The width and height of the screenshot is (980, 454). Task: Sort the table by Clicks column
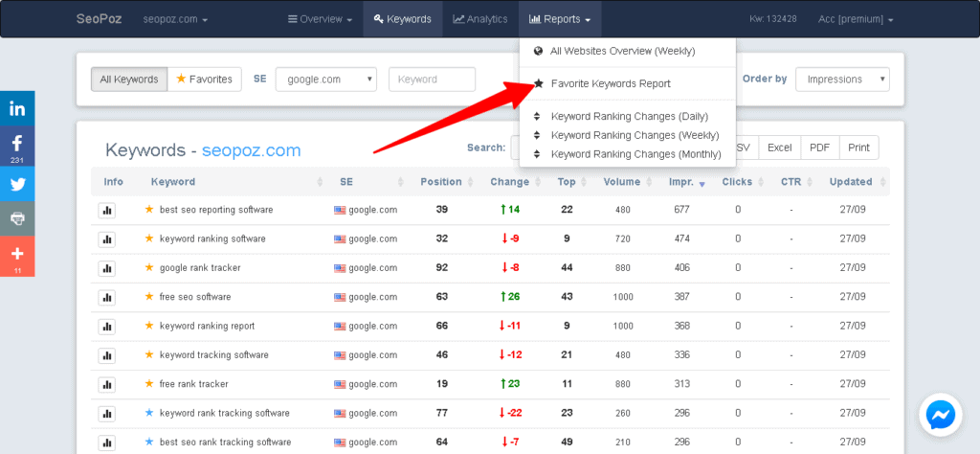pyautogui.click(x=742, y=182)
